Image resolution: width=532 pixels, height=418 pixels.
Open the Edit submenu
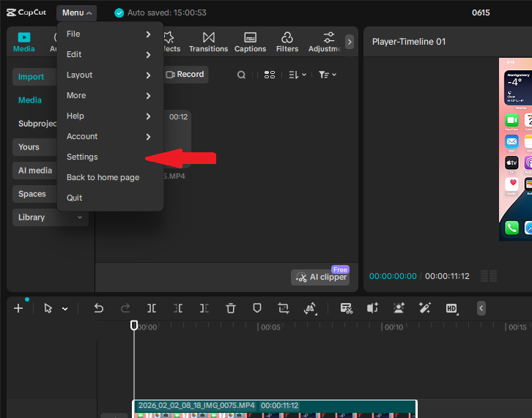click(x=110, y=54)
